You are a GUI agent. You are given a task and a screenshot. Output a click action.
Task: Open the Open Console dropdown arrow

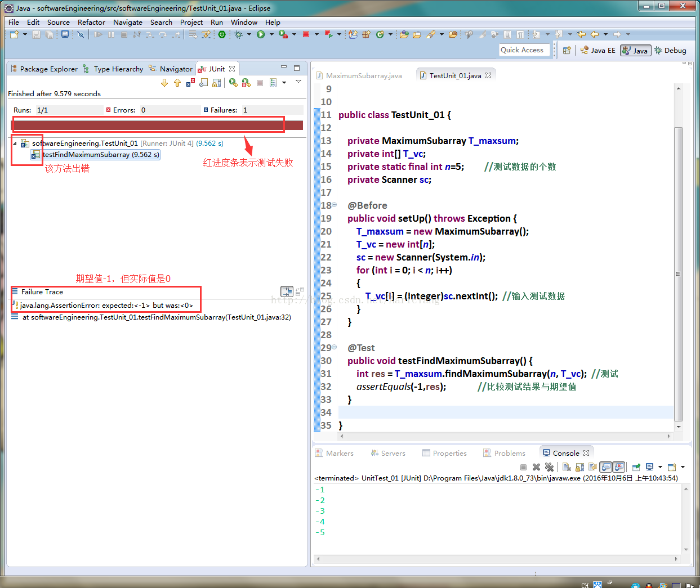click(x=683, y=467)
